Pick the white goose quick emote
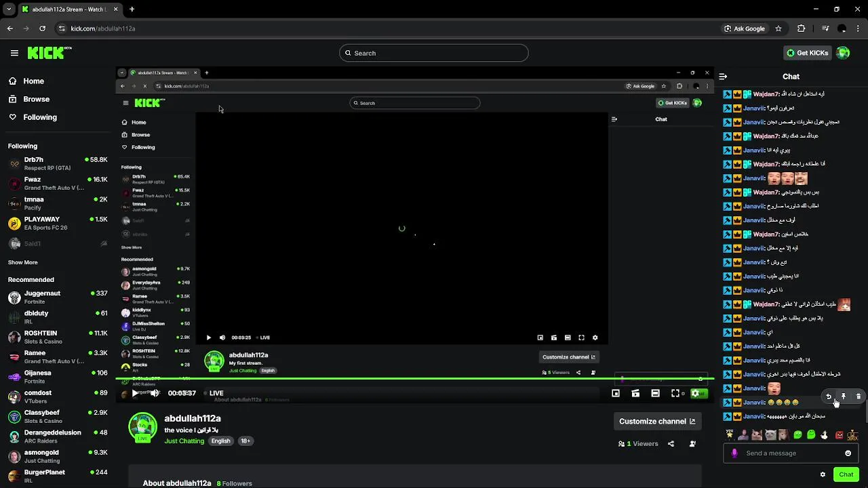The width and height of the screenshot is (868, 488). [825, 435]
